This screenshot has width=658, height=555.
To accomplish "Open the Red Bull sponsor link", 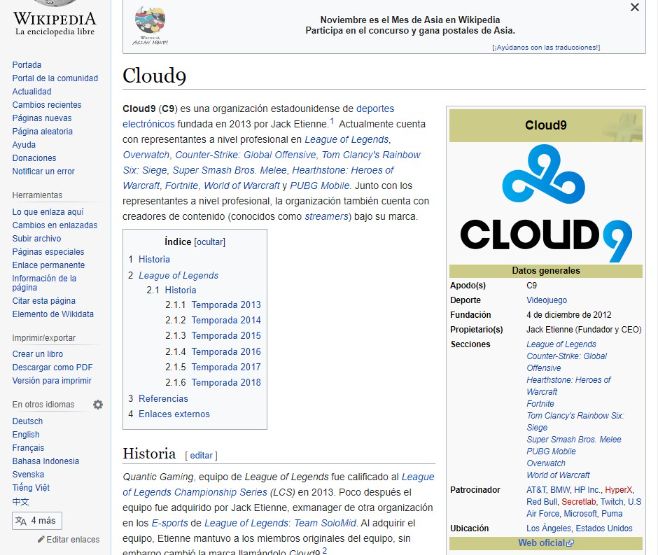I will click(x=542, y=502).
